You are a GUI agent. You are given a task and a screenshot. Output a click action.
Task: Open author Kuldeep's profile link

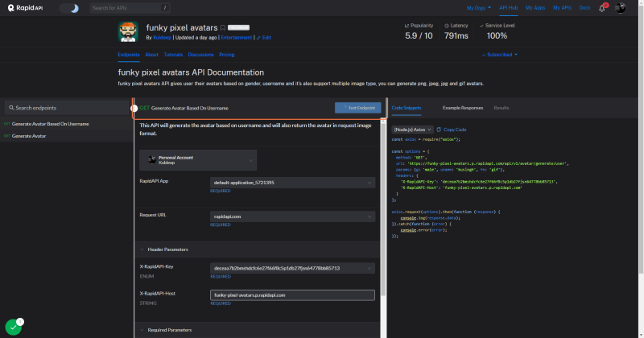[162, 37]
